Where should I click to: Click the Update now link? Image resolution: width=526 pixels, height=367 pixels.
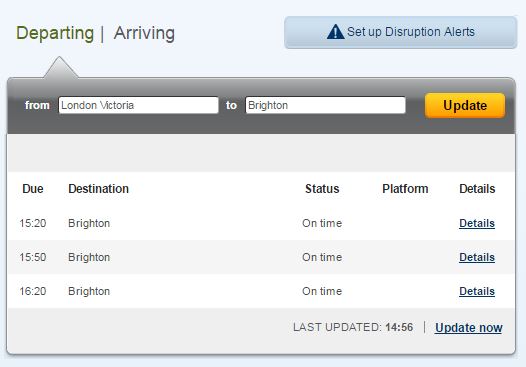(x=469, y=327)
